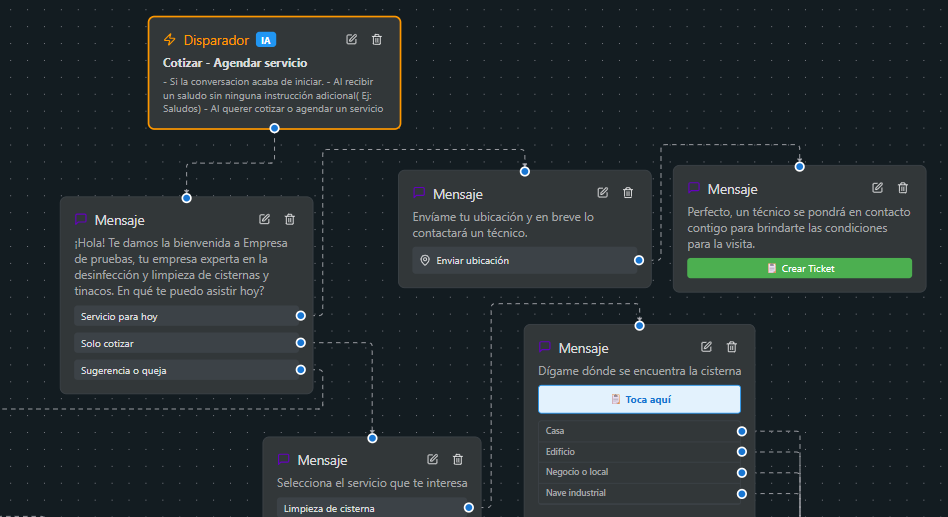The image size is (948, 517).
Task: Select the Negocio o local list option
Action: tap(639, 472)
